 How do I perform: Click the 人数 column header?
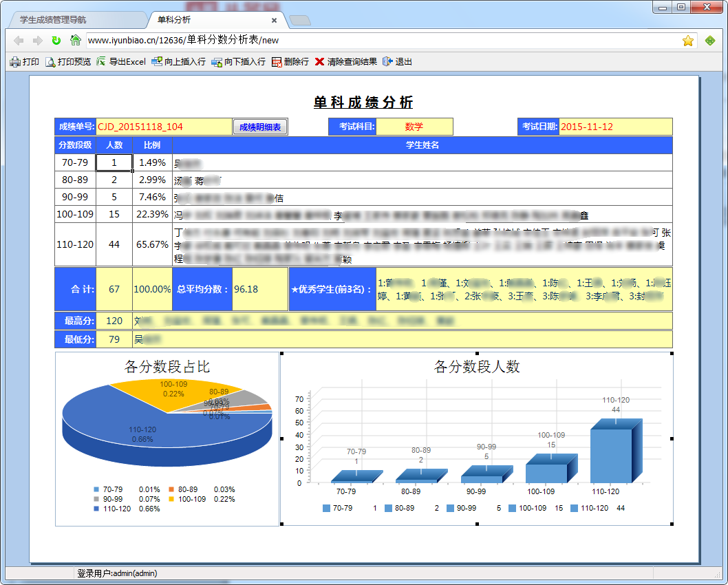pyautogui.click(x=114, y=145)
